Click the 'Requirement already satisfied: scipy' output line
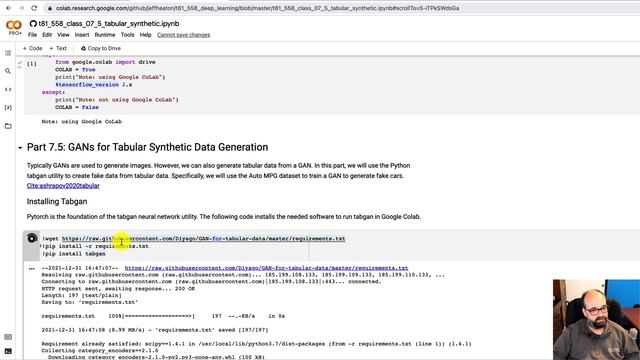This screenshot has width=640, height=360. point(256,344)
